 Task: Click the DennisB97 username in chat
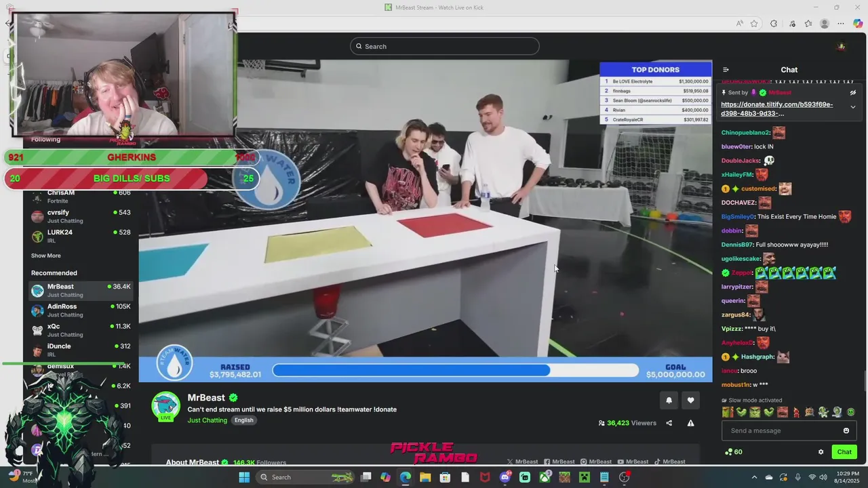(738, 245)
